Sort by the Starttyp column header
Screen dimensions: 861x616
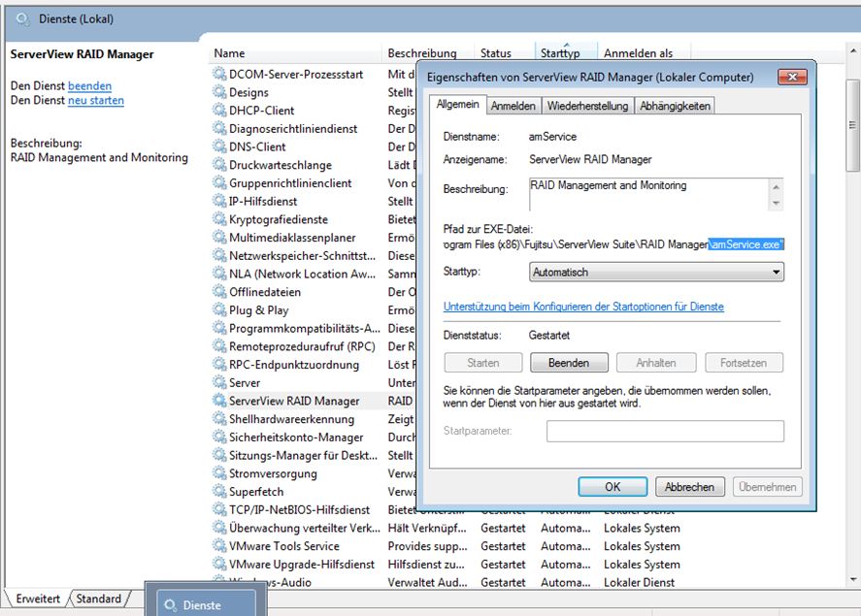[x=566, y=53]
